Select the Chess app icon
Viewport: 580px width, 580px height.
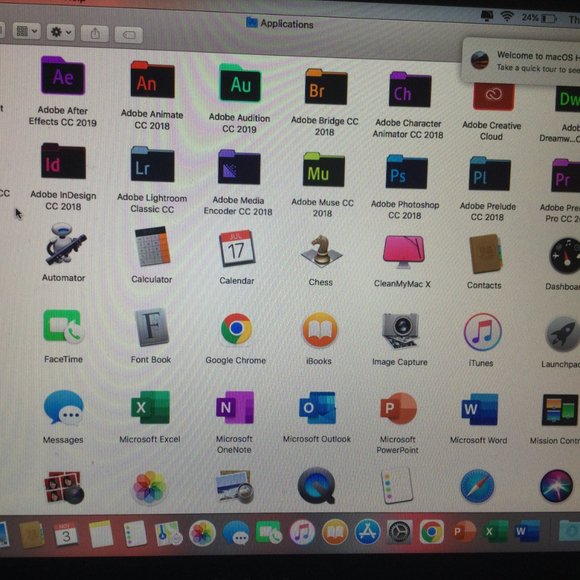pos(321,252)
